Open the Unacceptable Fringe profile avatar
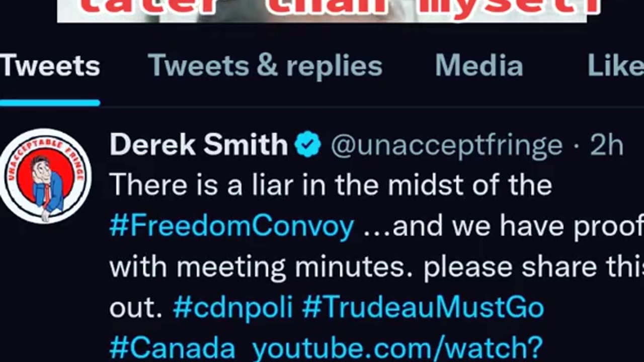The width and height of the screenshot is (644, 362). point(45,176)
